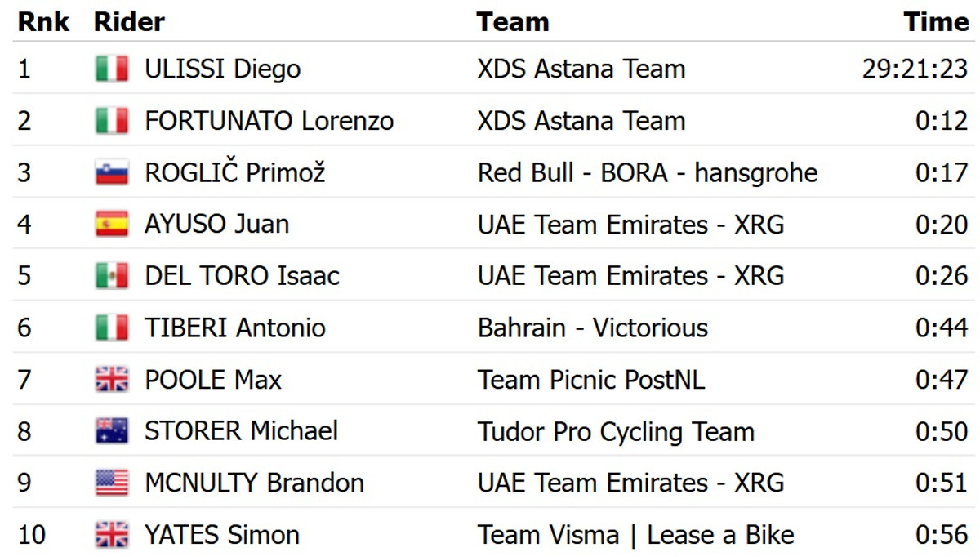Click the Slovenian flag next to ROGLIČ
Image resolution: width=980 pixels, height=557 pixels.
pyautogui.click(x=112, y=173)
